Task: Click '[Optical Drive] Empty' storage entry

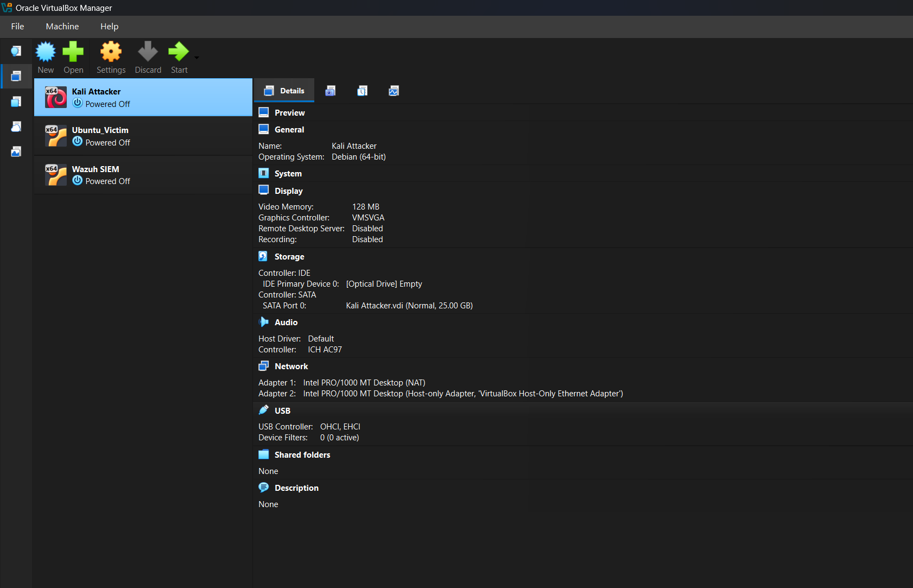Action: 384,284
